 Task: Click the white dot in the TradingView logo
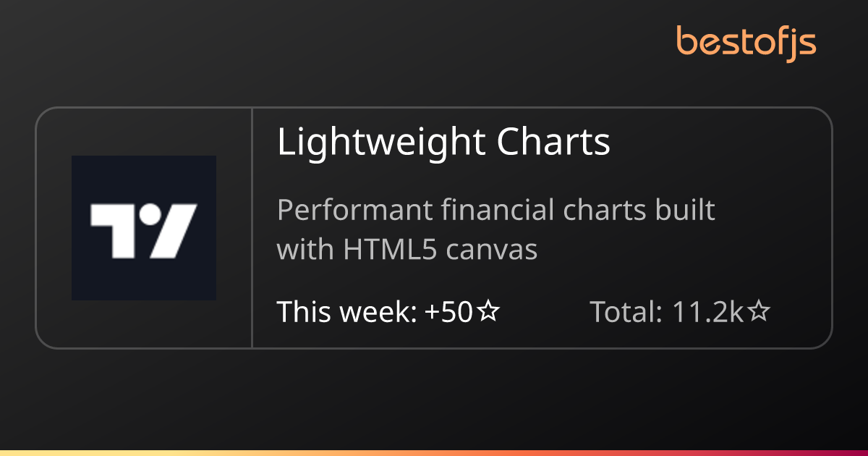tap(150, 214)
